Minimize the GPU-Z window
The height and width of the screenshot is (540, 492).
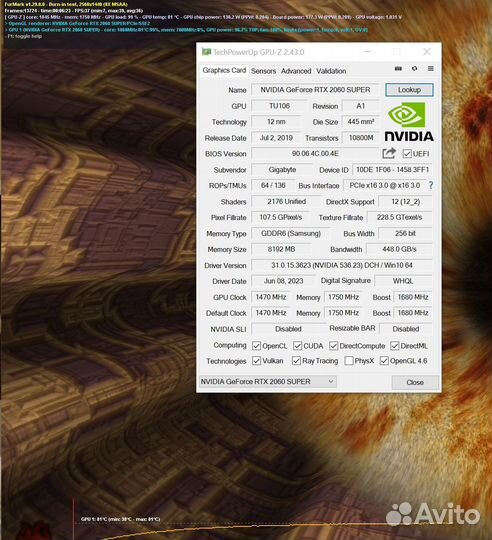coord(368,52)
